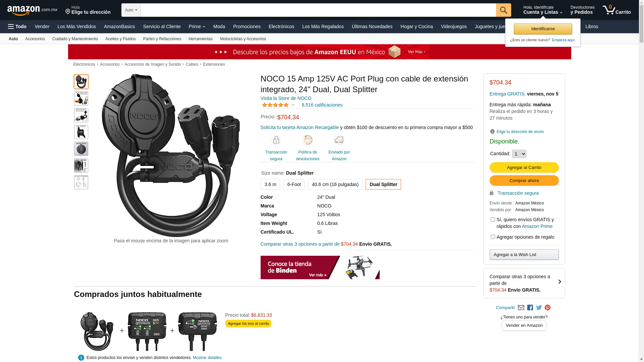Check the Agregar opciones de regalo box

pos(493,237)
